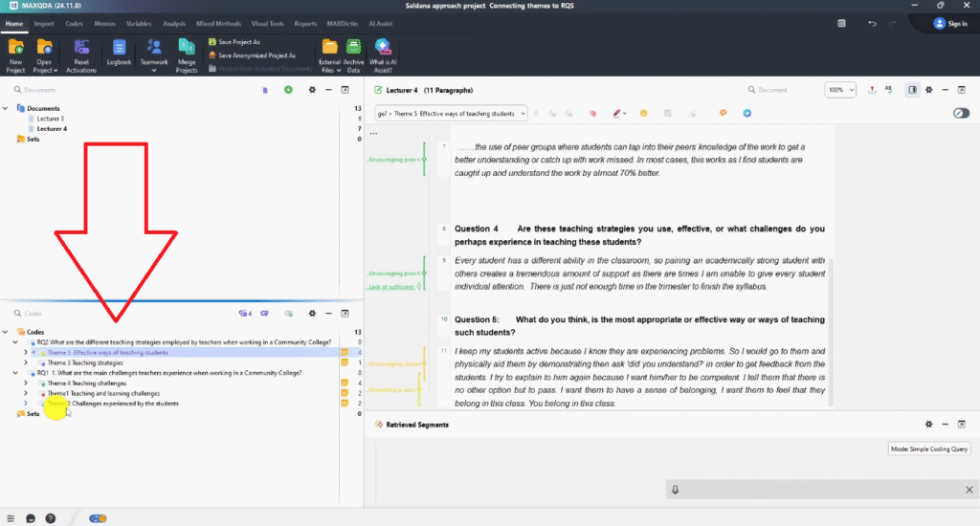Switch to the Analysis tab

click(174, 23)
